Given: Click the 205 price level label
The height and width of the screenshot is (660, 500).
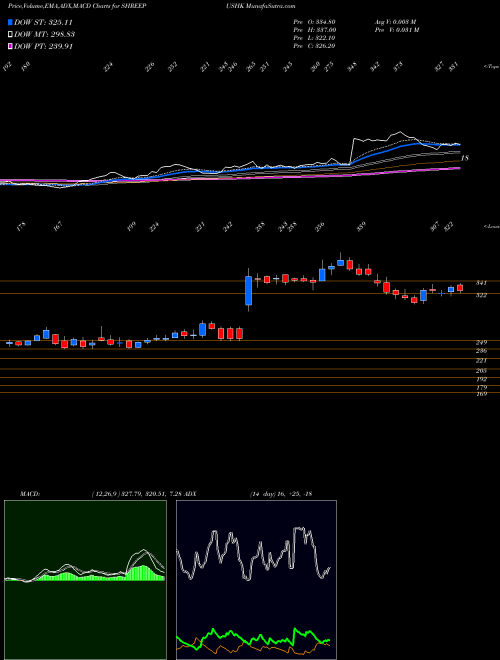Looking at the screenshot, I should (x=481, y=371).
